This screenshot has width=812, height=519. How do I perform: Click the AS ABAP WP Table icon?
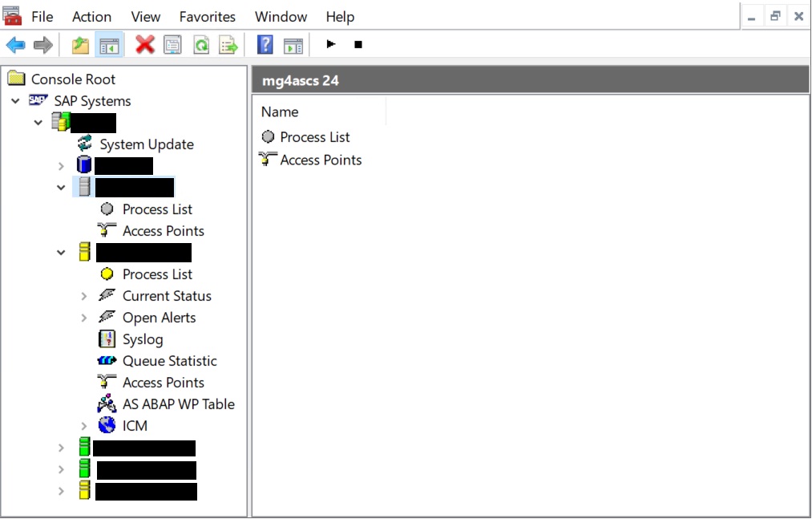click(x=107, y=403)
